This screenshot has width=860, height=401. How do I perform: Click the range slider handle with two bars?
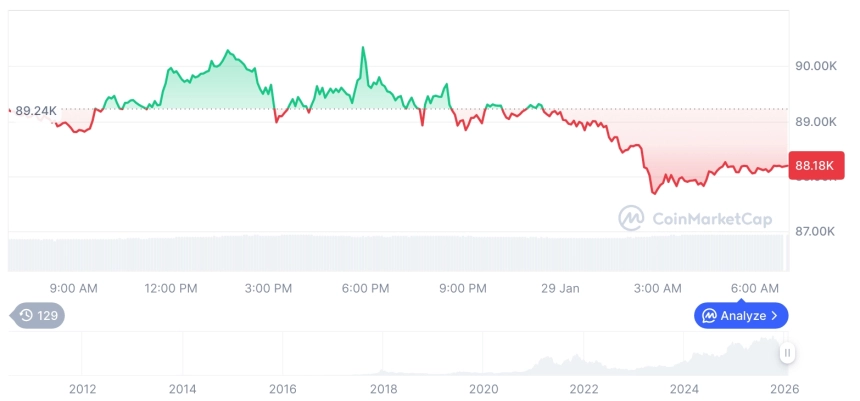788,353
